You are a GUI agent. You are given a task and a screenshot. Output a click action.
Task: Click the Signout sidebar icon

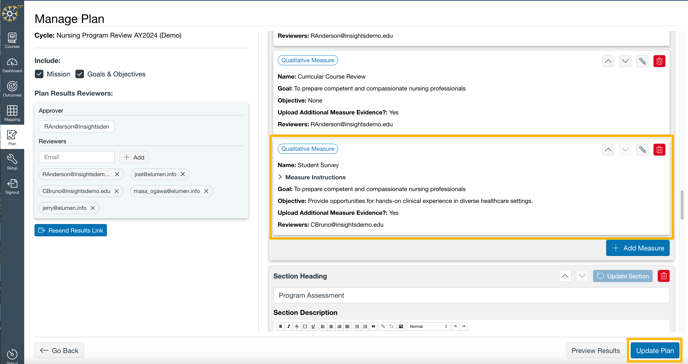point(12,186)
